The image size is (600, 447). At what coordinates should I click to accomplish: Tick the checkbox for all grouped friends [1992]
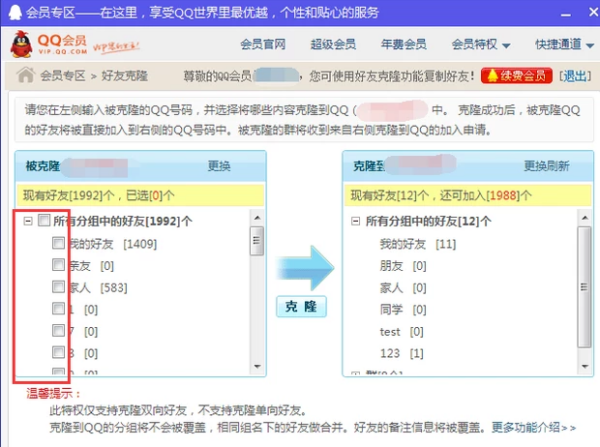(44, 220)
